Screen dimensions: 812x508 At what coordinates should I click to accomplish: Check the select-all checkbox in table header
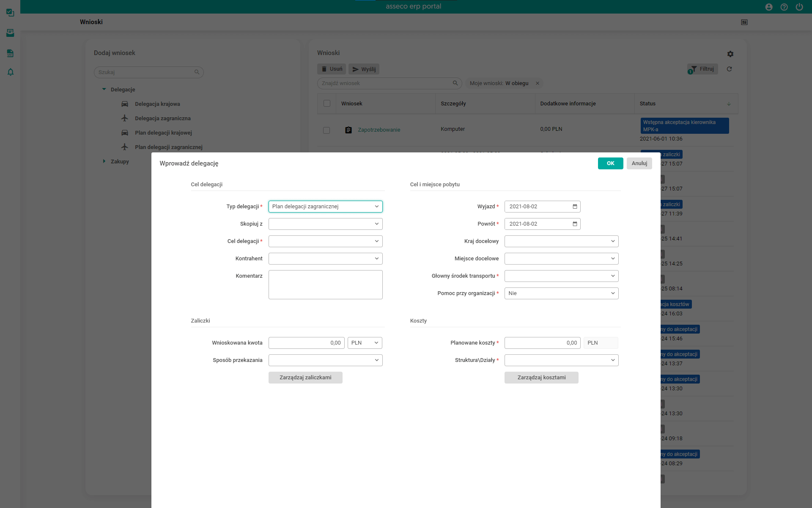tap(327, 104)
